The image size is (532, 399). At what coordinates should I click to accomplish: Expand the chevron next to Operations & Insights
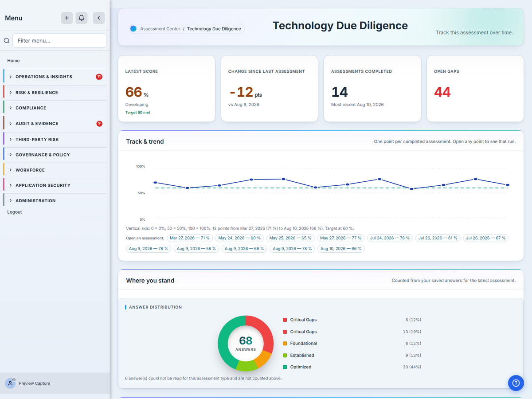[11, 77]
